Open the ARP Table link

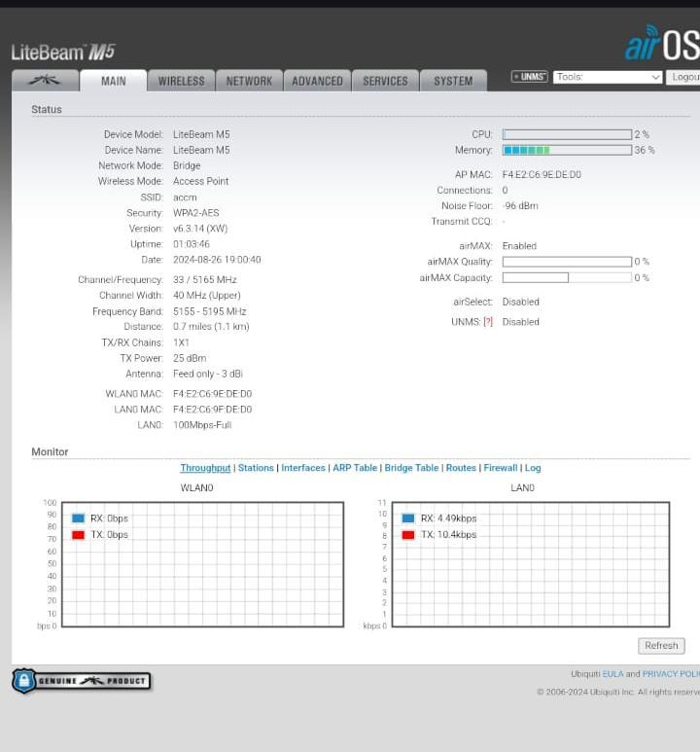click(x=355, y=468)
